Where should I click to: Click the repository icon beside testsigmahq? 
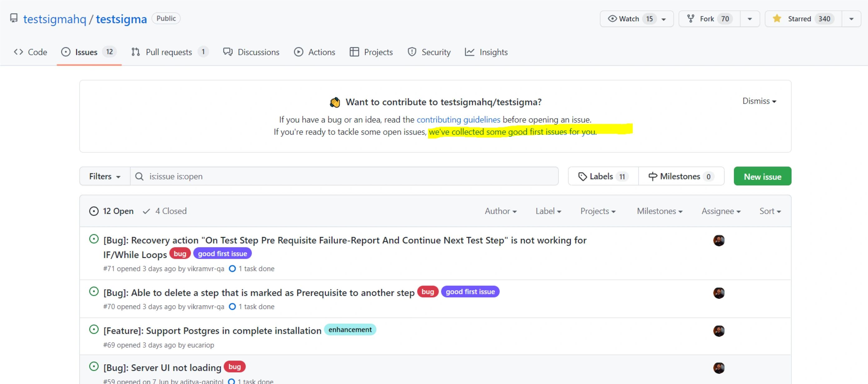[x=13, y=18]
